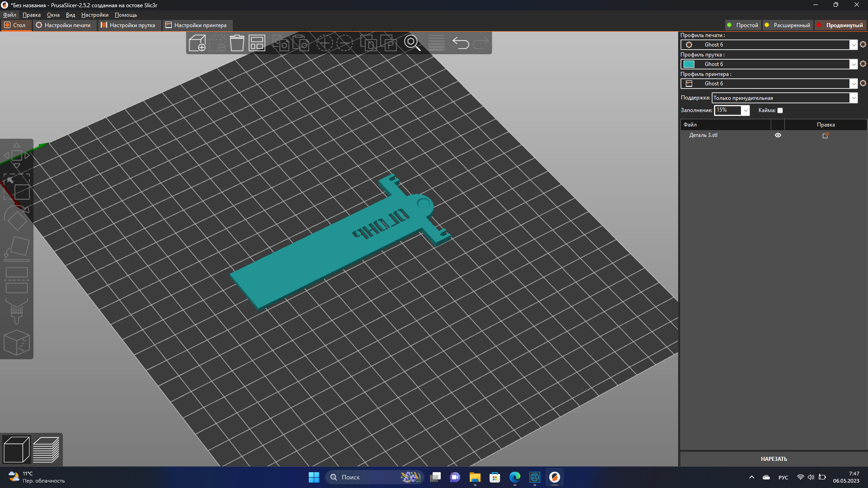Image resolution: width=868 pixels, height=488 pixels.
Task: Click the Delete all trash icon
Action: (237, 43)
